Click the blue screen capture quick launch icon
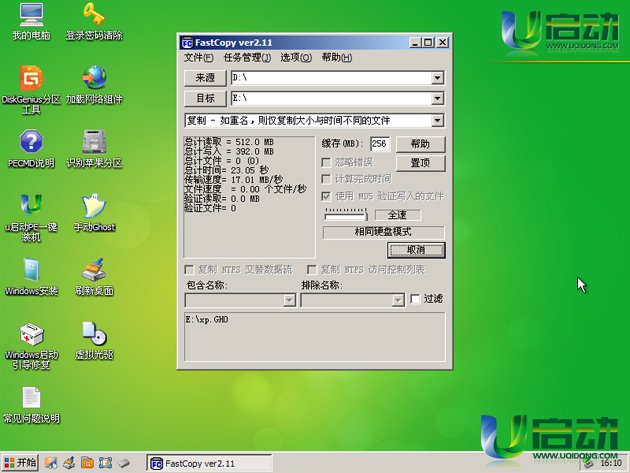The width and height of the screenshot is (630, 473). 105,463
